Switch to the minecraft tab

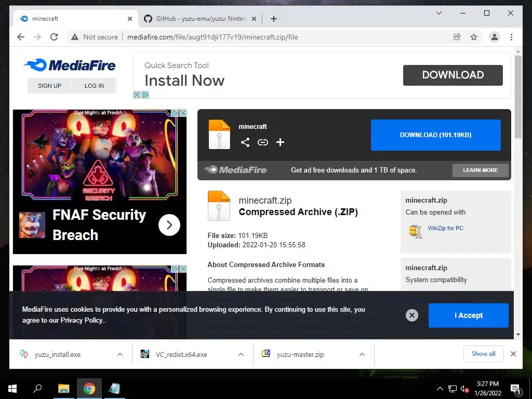point(75,19)
